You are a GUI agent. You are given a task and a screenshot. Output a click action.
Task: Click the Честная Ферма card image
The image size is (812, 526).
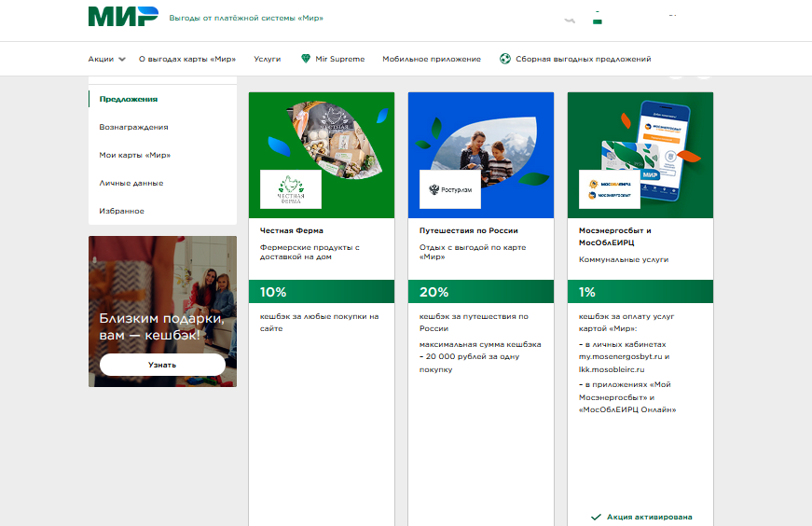[322, 155]
